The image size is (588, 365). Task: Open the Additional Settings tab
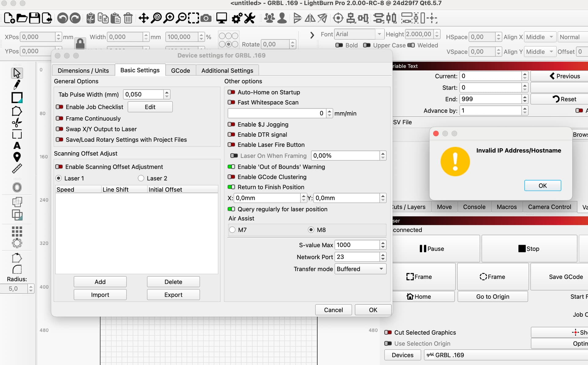[227, 70]
